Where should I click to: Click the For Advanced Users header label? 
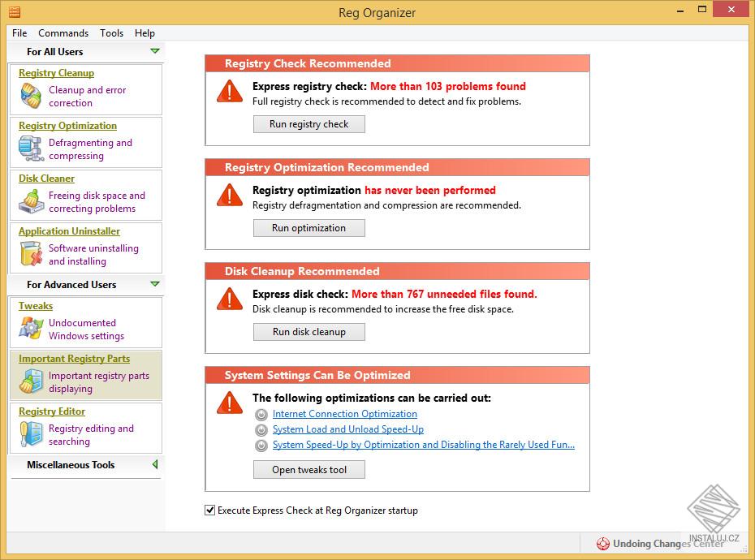point(71,285)
